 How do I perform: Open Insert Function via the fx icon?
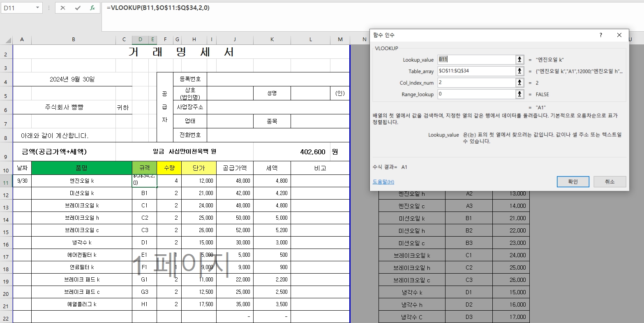92,7
